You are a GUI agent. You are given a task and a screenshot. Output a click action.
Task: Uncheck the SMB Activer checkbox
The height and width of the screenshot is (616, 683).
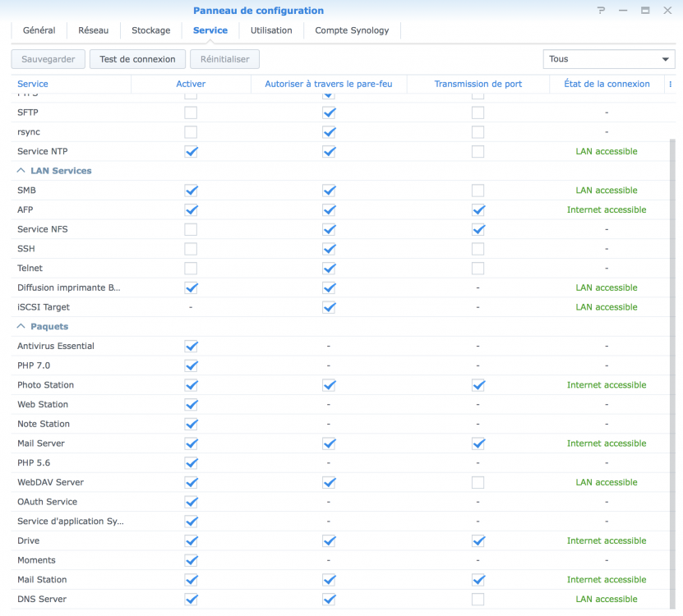pos(191,191)
